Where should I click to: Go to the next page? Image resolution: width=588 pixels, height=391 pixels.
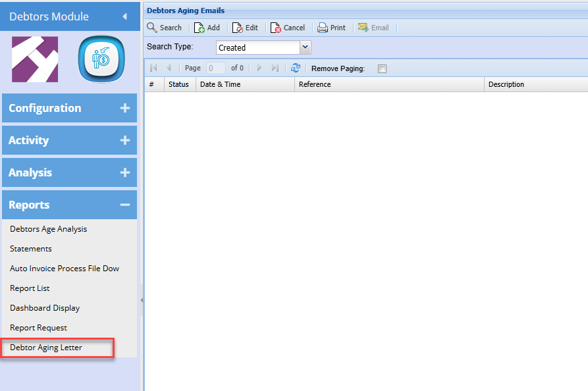tap(259, 68)
